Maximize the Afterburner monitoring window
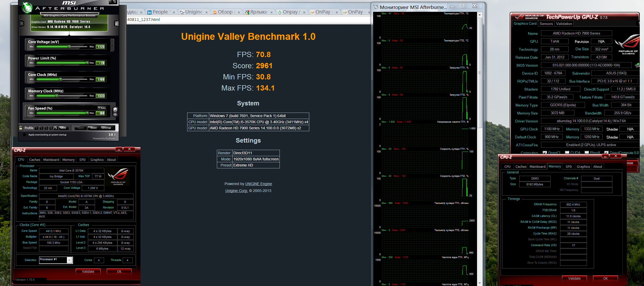Viewport: 644px width, 286px height. tap(462, 6)
